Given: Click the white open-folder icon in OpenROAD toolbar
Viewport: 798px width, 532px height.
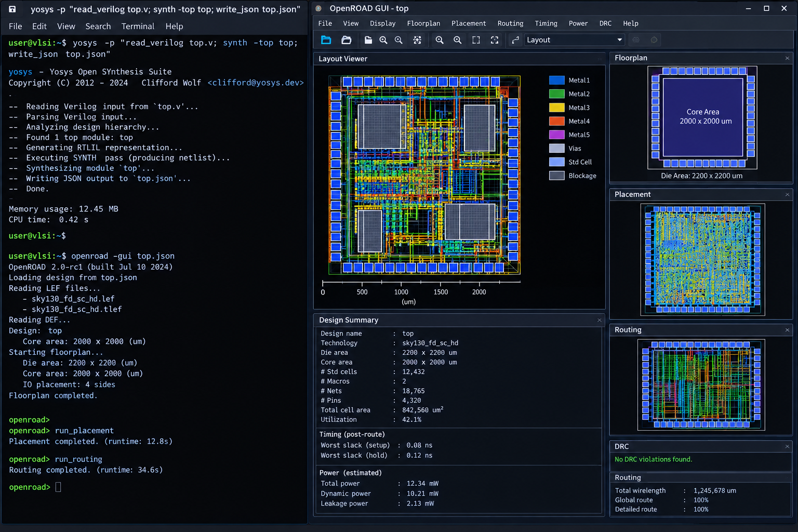Looking at the screenshot, I should coord(347,40).
